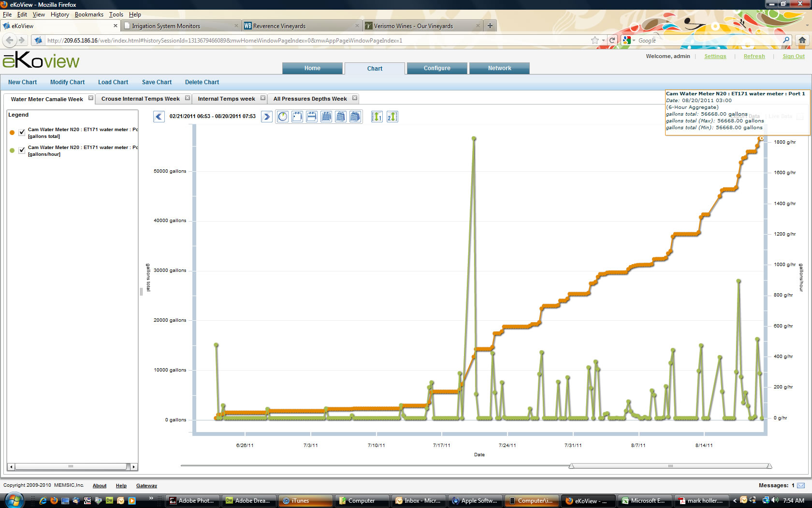
Task: Click the Y-axis 1 autoscale icon
Action: (377, 117)
